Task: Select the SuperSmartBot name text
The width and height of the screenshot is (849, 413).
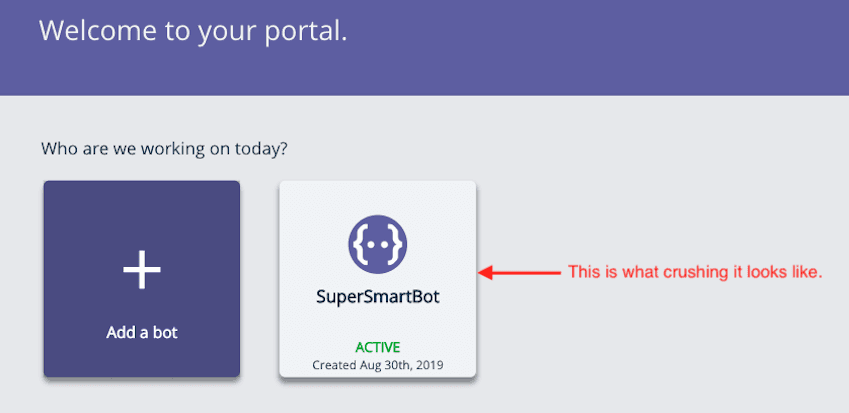Action: [x=377, y=298]
